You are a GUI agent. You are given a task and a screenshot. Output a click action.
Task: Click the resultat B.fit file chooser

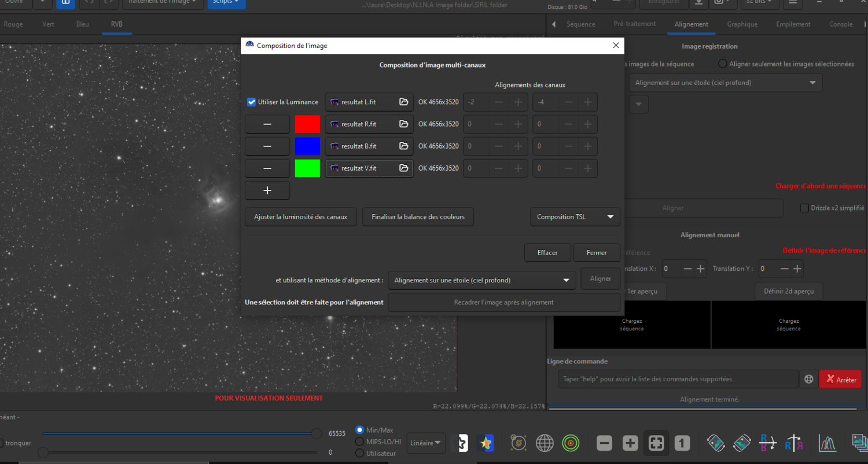[369, 146]
